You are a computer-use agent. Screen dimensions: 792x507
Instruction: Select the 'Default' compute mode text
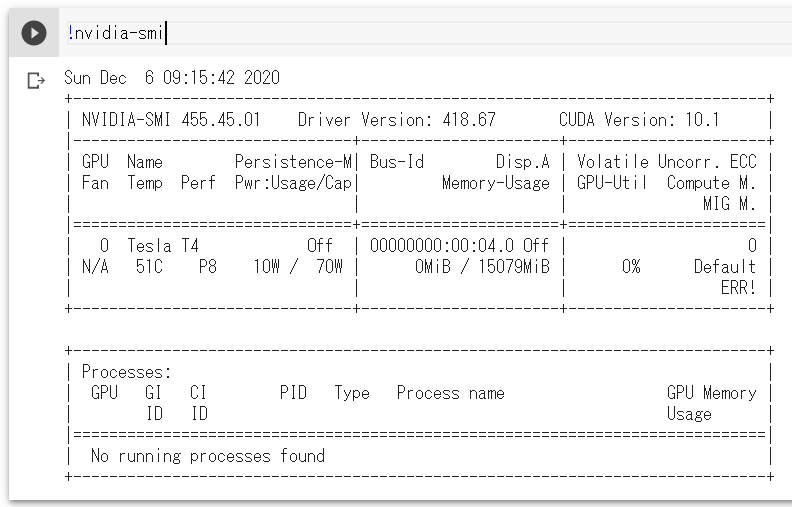tap(725, 267)
